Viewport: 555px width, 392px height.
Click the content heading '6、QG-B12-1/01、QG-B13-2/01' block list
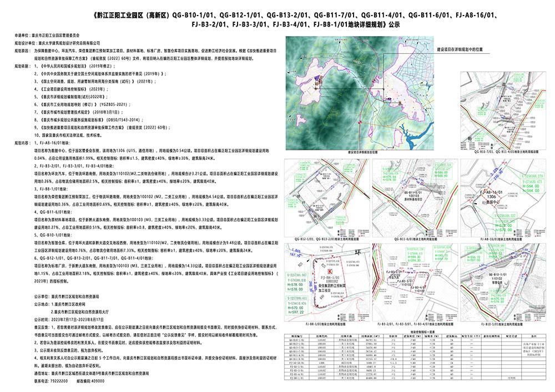click(93, 259)
